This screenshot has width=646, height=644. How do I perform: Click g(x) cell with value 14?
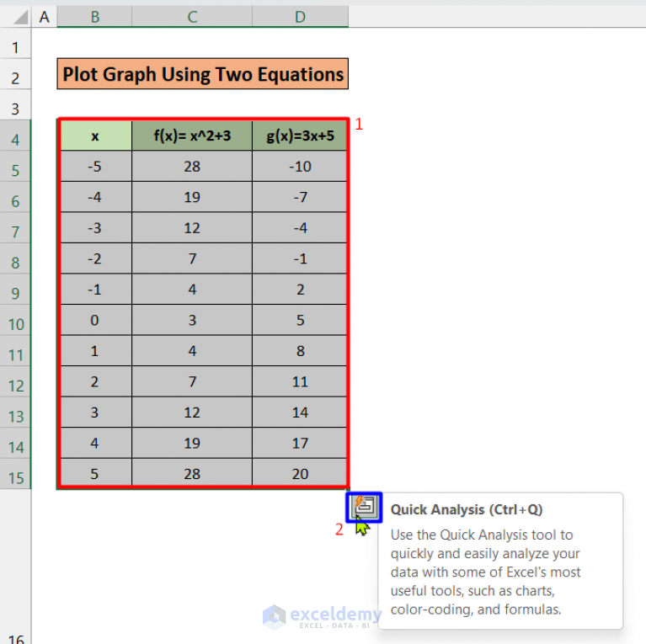300,412
